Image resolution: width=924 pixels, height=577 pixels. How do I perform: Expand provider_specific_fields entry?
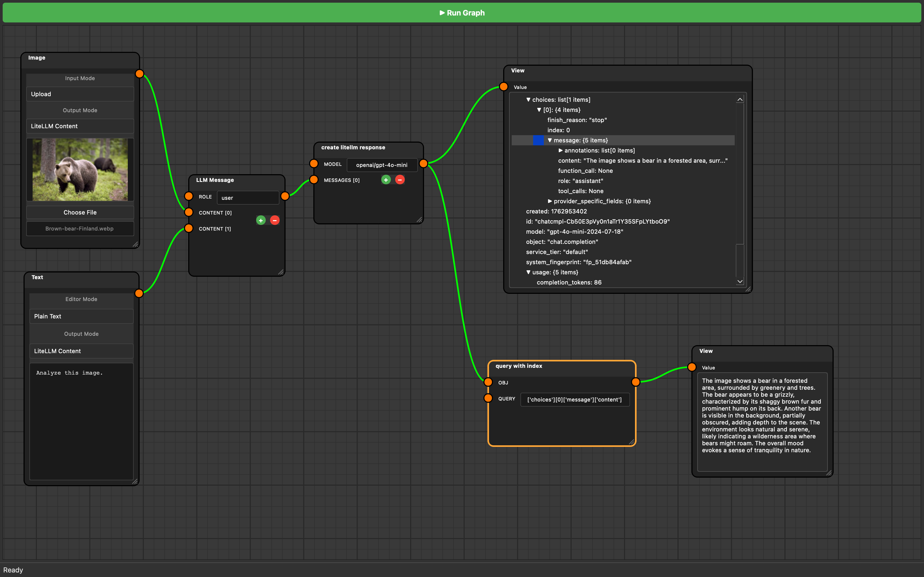click(x=550, y=201)
